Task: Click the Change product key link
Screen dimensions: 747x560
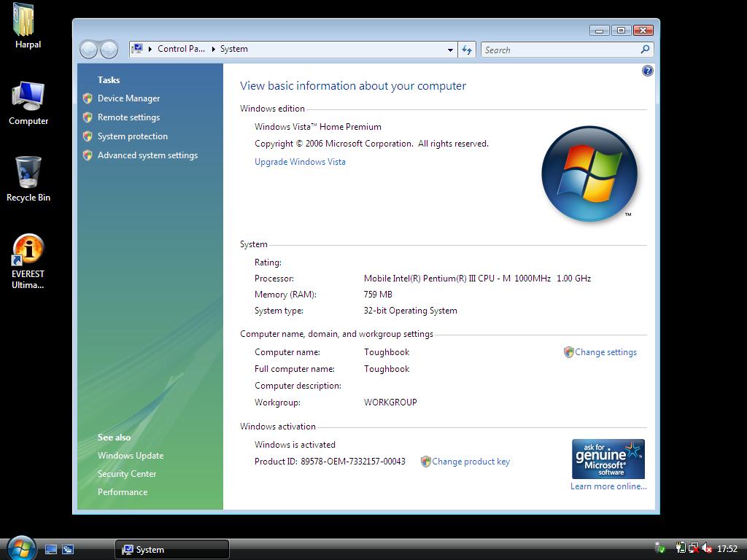Action: pyautogui.click(x=471, y=462)
